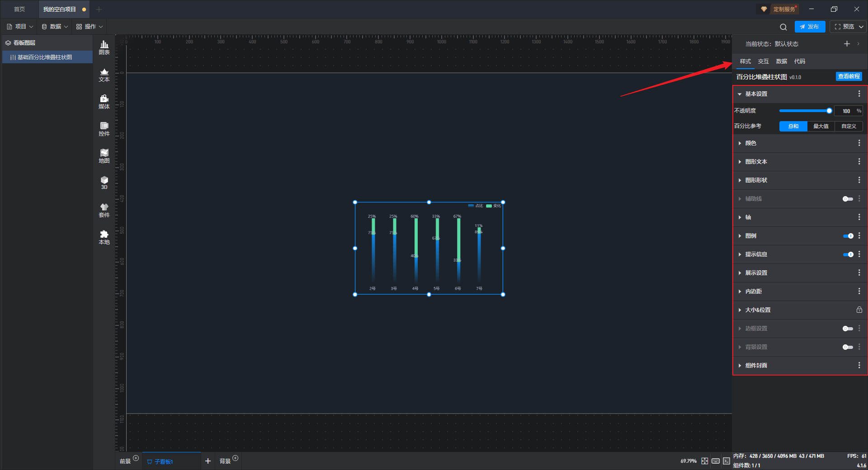Enable the 边框设置 border switch
The height and width of the screenshot is (470, 868).
[x=848, y=329]
